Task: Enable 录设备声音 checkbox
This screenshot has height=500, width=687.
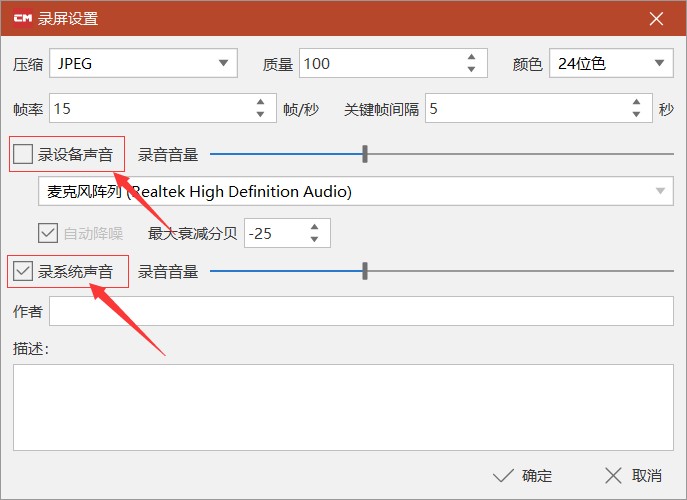Action: coord(23,154)
